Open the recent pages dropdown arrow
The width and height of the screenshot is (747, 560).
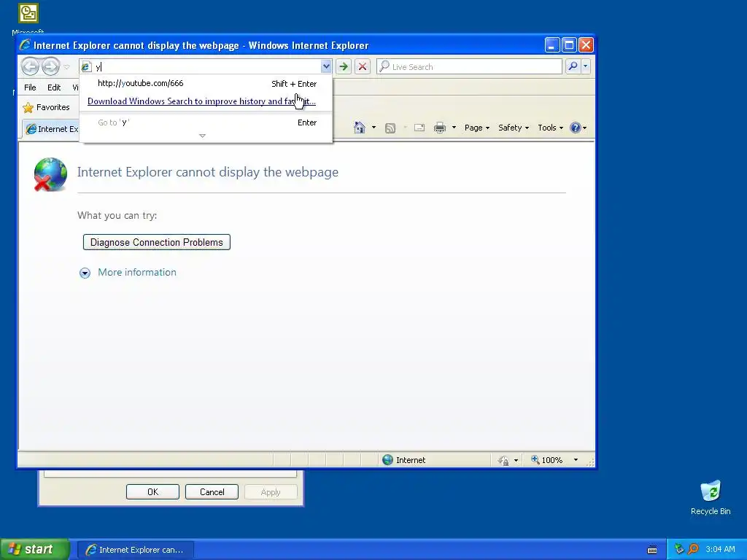pos(66,66)
